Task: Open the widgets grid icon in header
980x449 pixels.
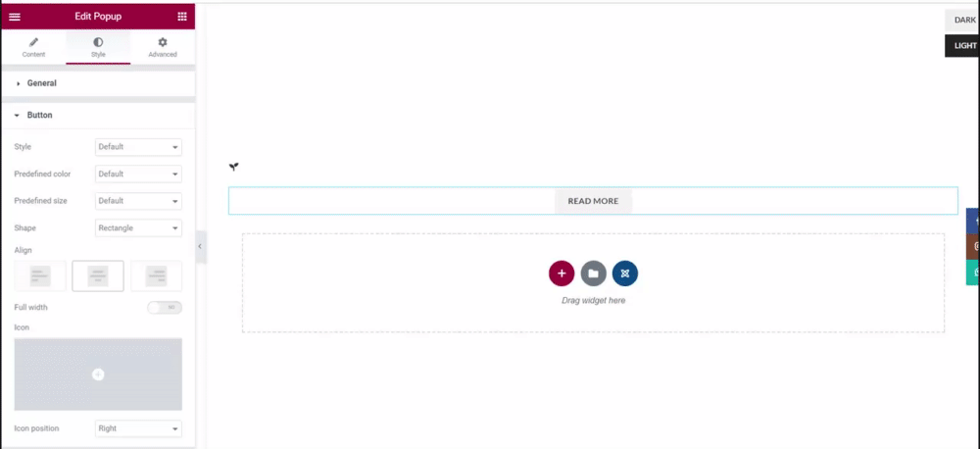Action: [182, 17]
